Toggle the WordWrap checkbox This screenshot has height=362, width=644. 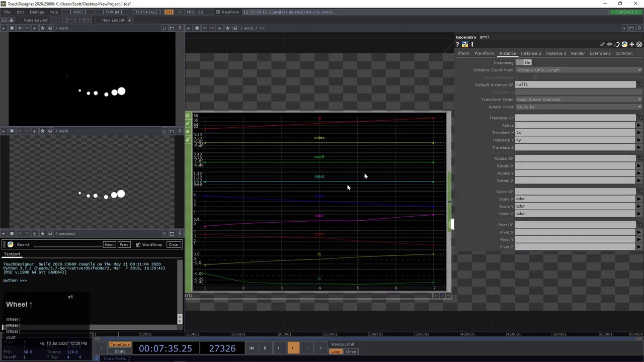coord(138,245)
